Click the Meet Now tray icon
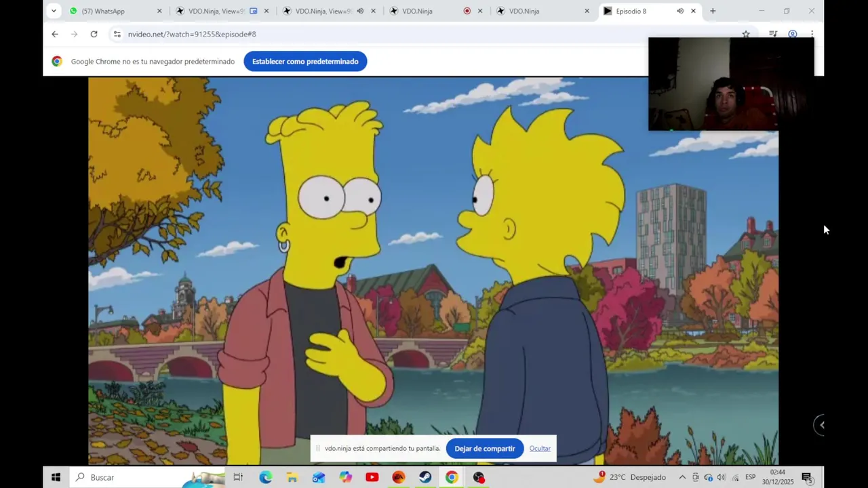868x488 pixels. pos(696,477)
